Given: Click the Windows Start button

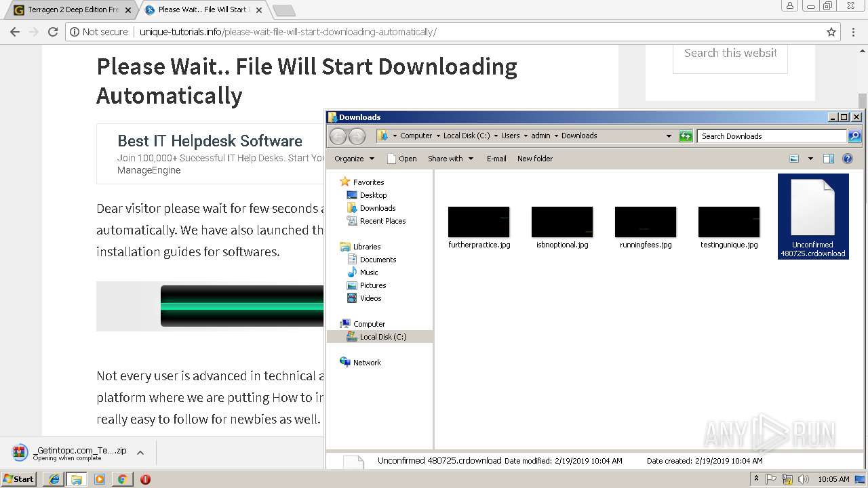Looking at the screenshot, I should pyautogui.click(x=18, y=479).
